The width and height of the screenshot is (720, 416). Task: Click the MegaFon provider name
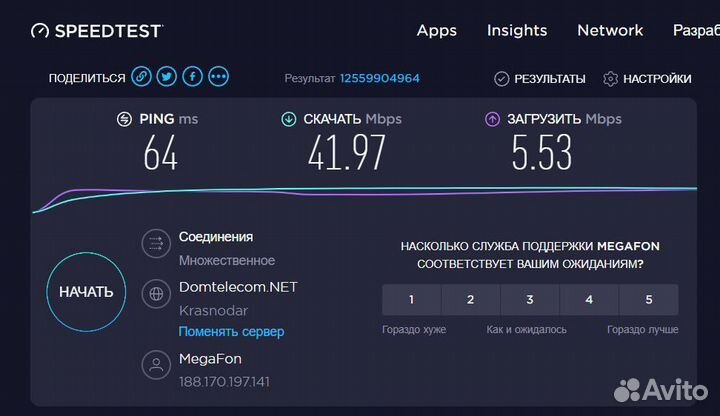(210, 359)
